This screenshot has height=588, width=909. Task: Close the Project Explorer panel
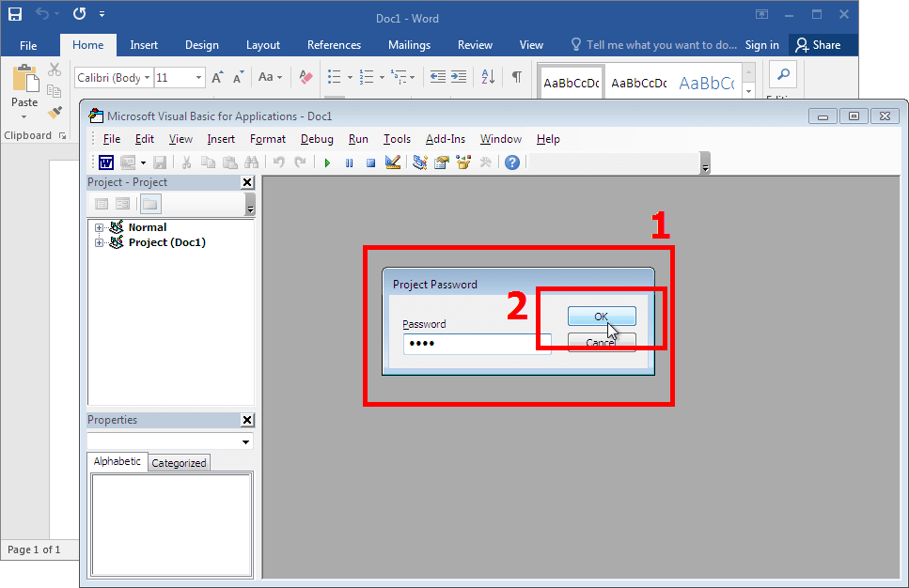click(247, 182)
